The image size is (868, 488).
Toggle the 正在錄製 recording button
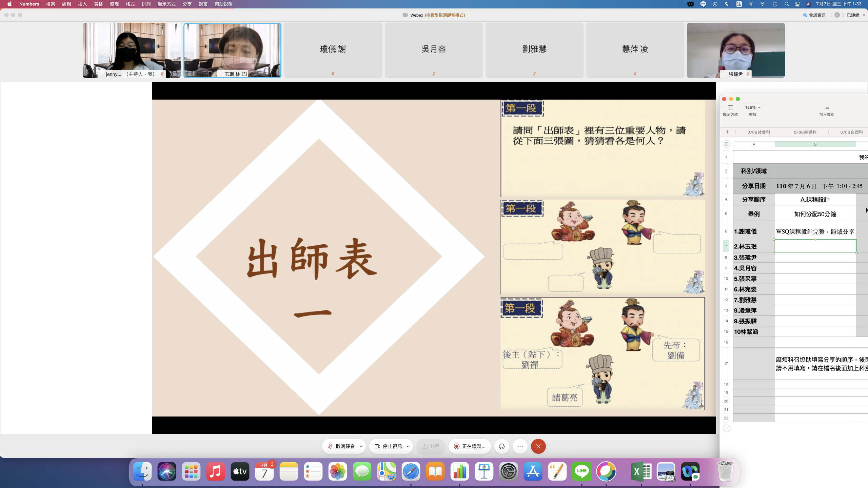(470, 446)
